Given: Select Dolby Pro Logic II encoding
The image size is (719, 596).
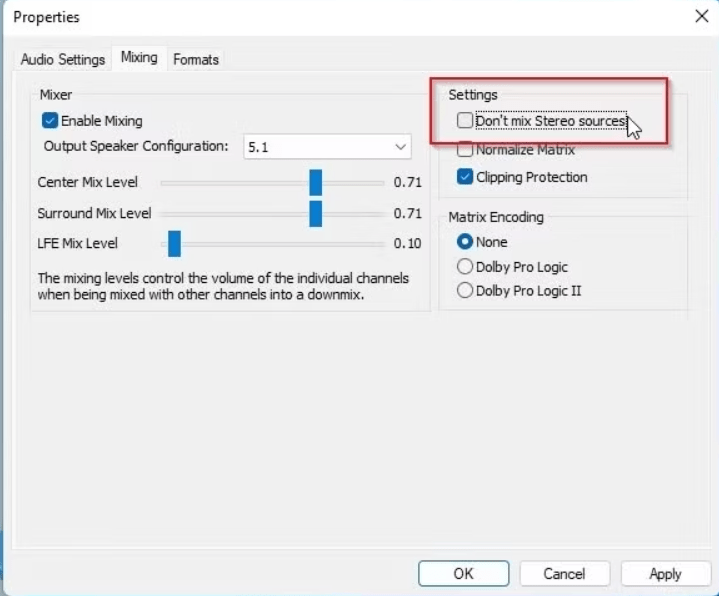Looking at the screenshot, I should tap(465, 291).
